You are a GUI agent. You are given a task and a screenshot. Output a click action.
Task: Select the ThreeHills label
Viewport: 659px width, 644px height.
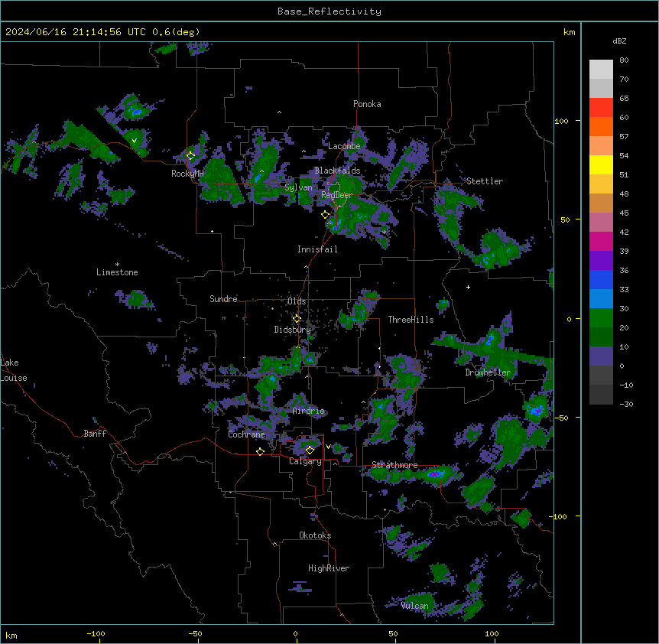point(411,320)
